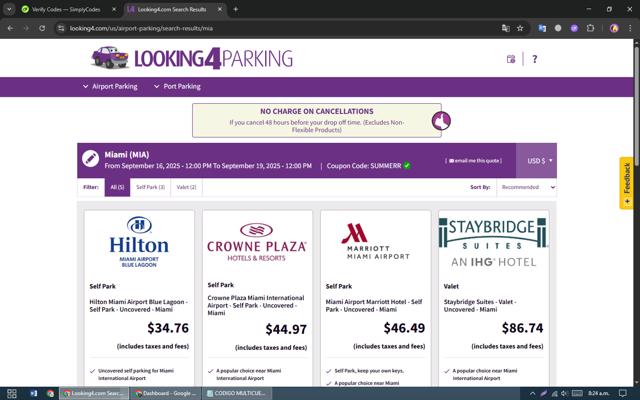Viewport: 640px width, 400px height.
Task: Open Word from the taskbar
Action: (x=33, y=393)
